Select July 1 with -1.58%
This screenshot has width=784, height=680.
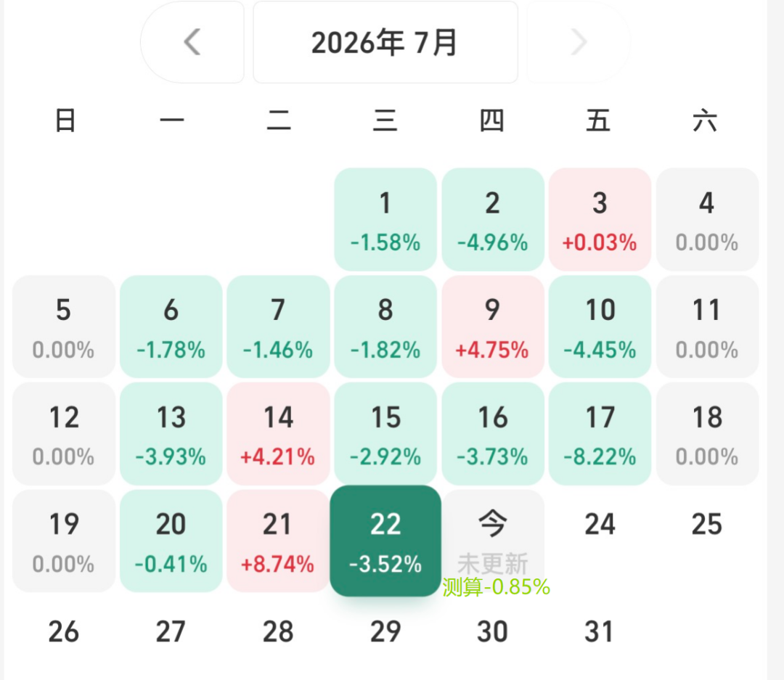(x=385, y=219)
